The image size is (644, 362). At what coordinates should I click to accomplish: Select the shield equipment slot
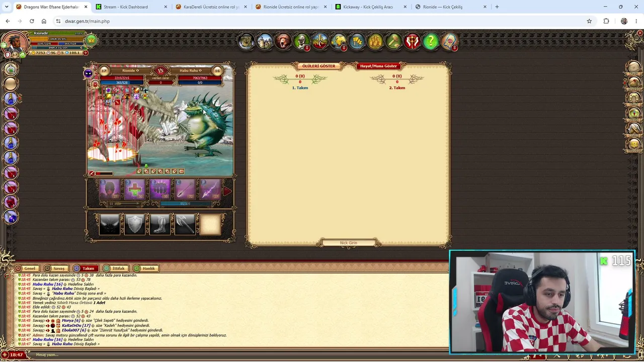point(135,224)
